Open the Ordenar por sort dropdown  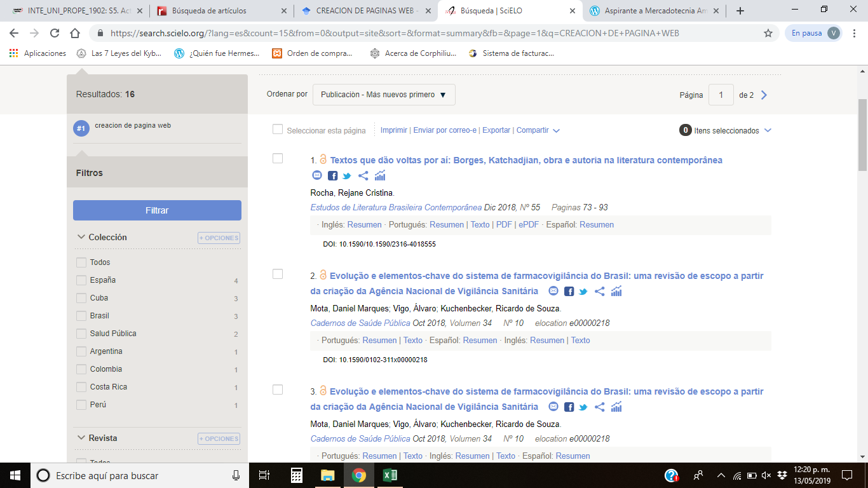384,95
